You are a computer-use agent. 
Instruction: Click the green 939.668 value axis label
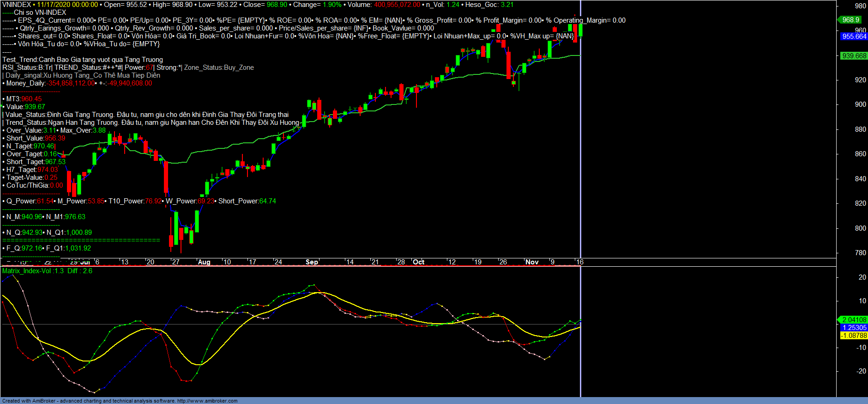tap(854, 56)
